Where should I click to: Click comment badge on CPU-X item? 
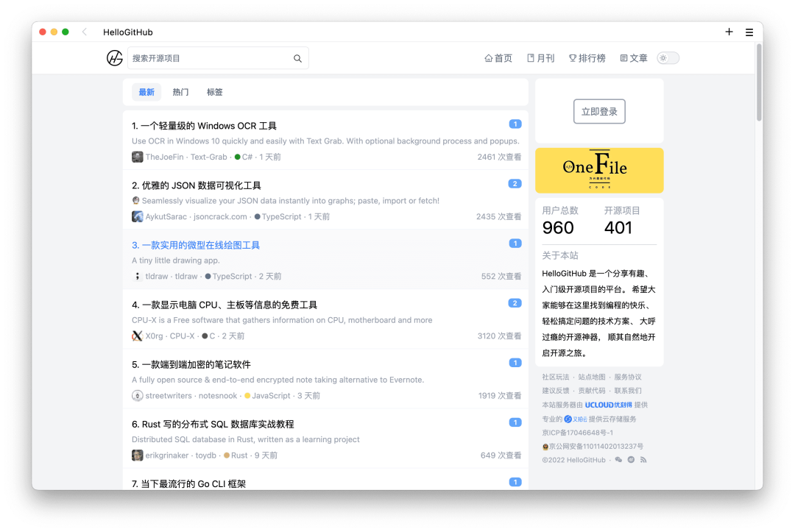tap(515, 303)
